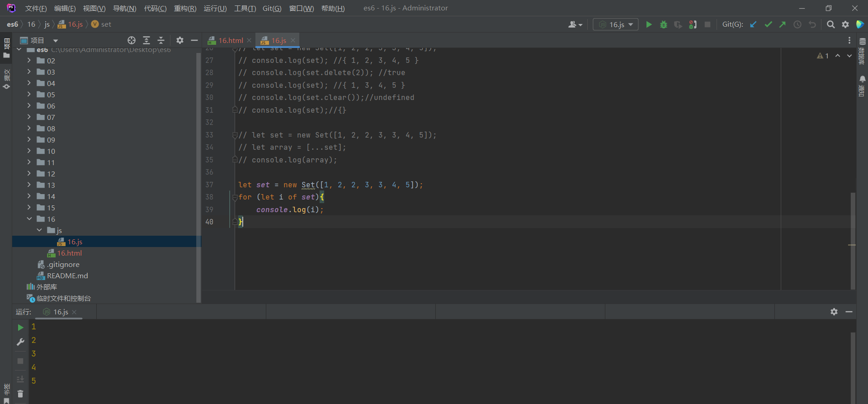Collapse folder 16 in project tree

click(x=29, y=219)
